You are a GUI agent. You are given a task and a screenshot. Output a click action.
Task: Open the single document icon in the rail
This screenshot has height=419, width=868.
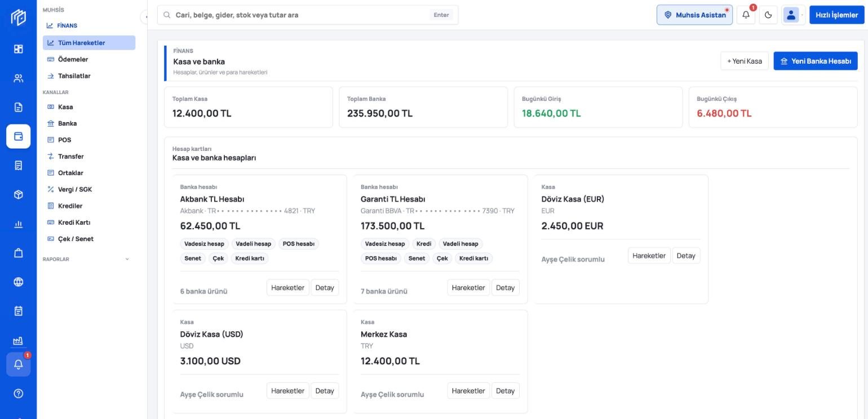(x=18, y=107)
